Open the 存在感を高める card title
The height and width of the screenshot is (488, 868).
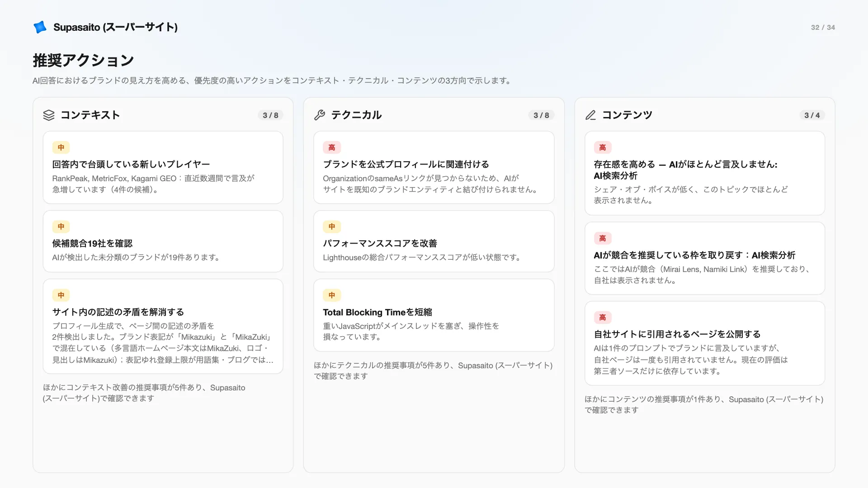tap(686, 170)
